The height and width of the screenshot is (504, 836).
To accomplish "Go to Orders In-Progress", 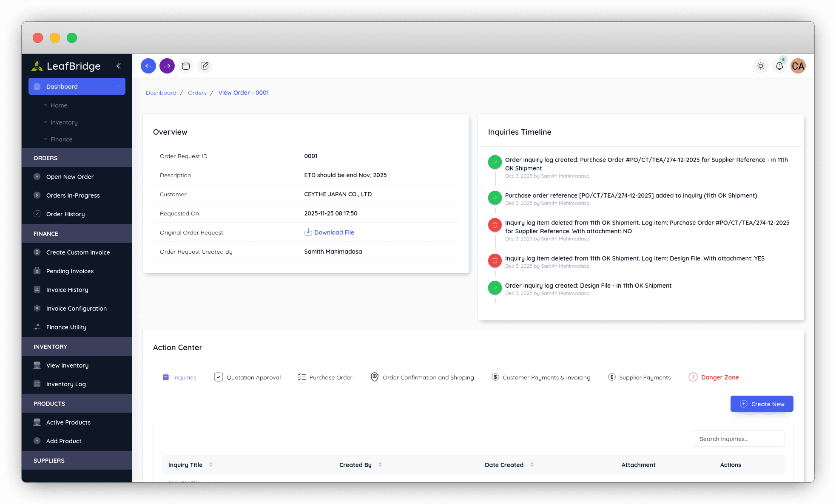I will (x=73, y=195).
